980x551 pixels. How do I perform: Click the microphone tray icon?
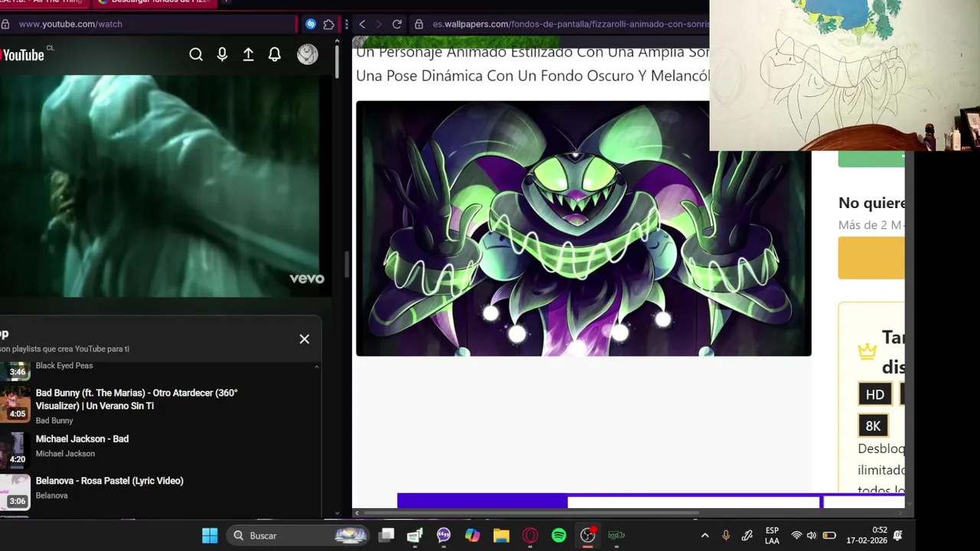click(x=726, y=536)
